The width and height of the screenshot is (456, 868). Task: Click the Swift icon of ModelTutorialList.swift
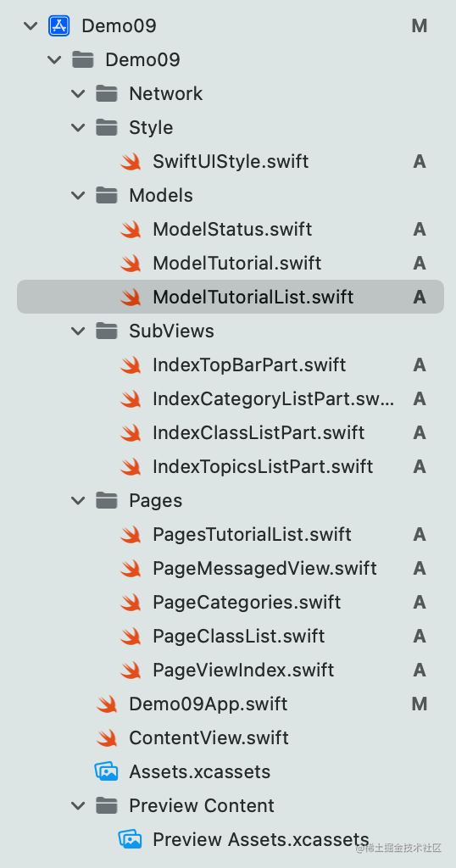click(131, 298)
